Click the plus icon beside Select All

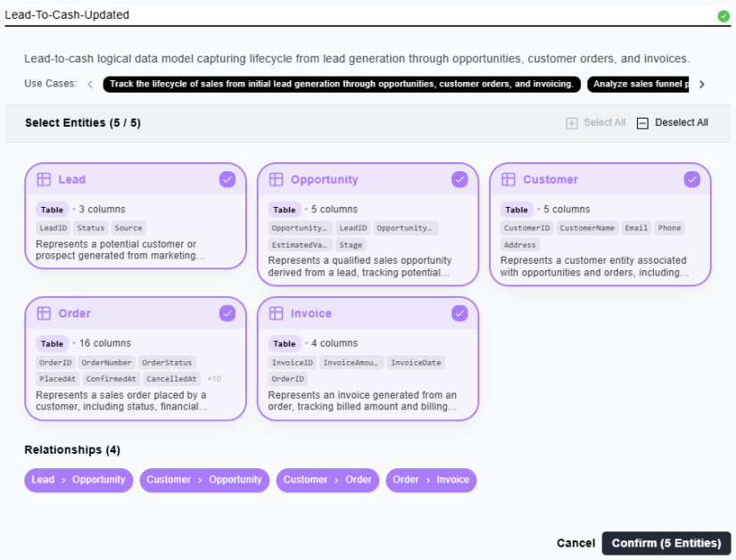point(572,123)
